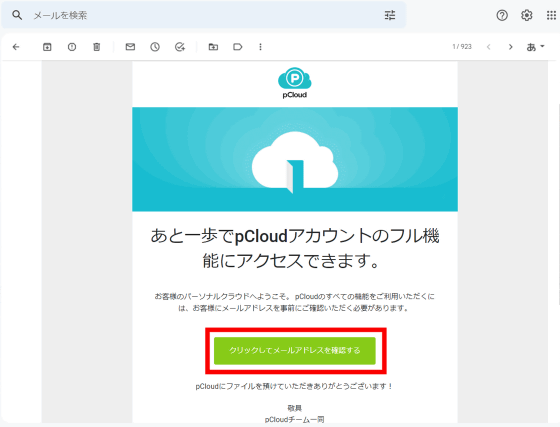The width and height of the screenshot is (560, 427).
Task: Open the labels icon
Action: (x=238, y=47)
